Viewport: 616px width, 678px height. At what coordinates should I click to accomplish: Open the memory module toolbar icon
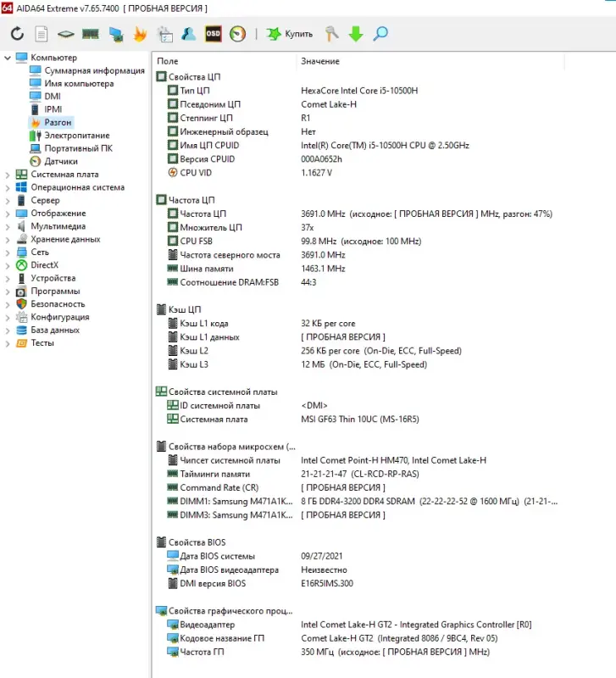[x=91, y=34]
